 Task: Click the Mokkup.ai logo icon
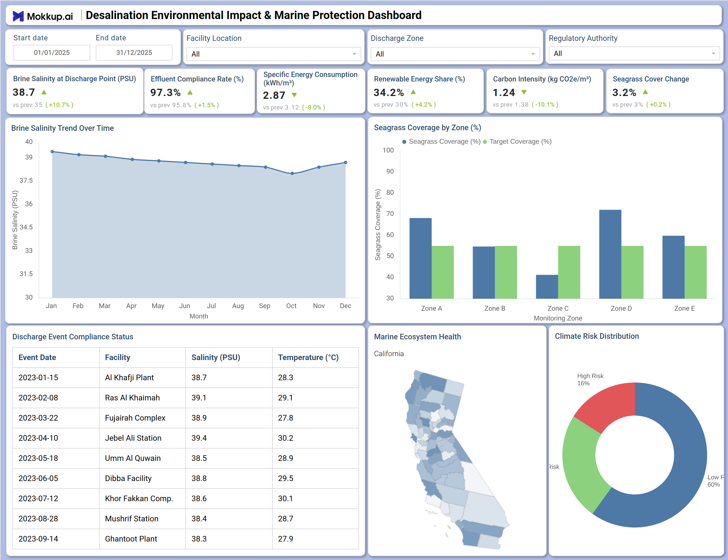pos(18,16)
